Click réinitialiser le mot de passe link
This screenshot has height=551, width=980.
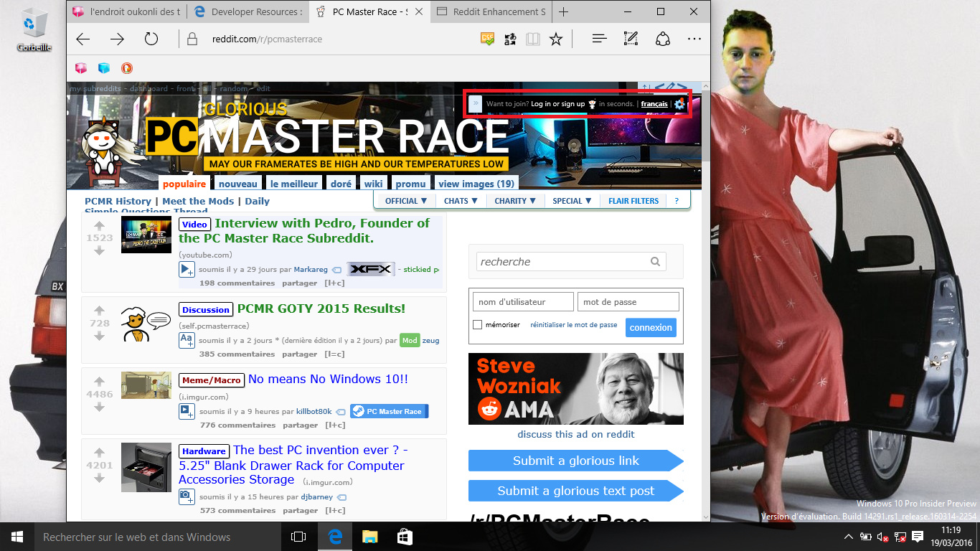pos(574,325)
